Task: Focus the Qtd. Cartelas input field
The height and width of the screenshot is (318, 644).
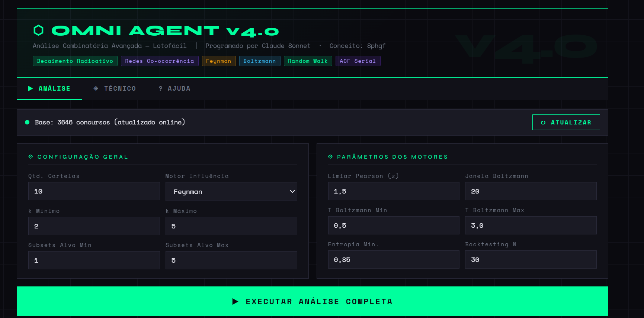Action: 94,191
